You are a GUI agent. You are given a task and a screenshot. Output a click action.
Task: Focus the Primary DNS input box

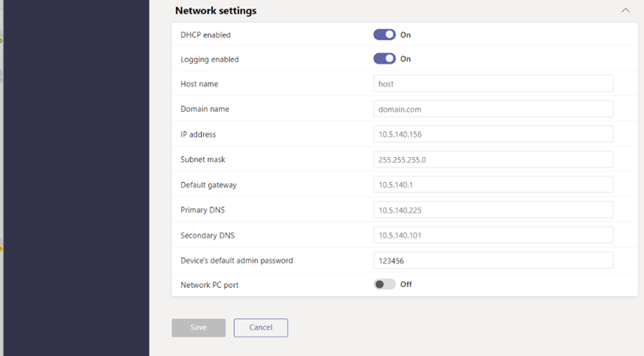click(492, 210)
